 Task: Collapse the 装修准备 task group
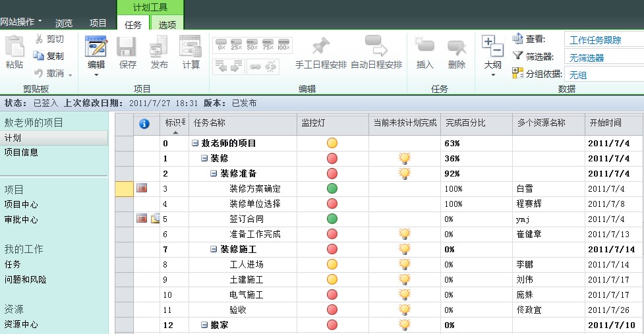pyautogui.click(x=214, y=173)
